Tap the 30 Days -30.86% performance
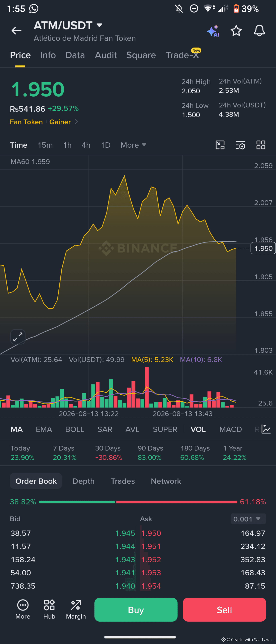 coord(109,453)
